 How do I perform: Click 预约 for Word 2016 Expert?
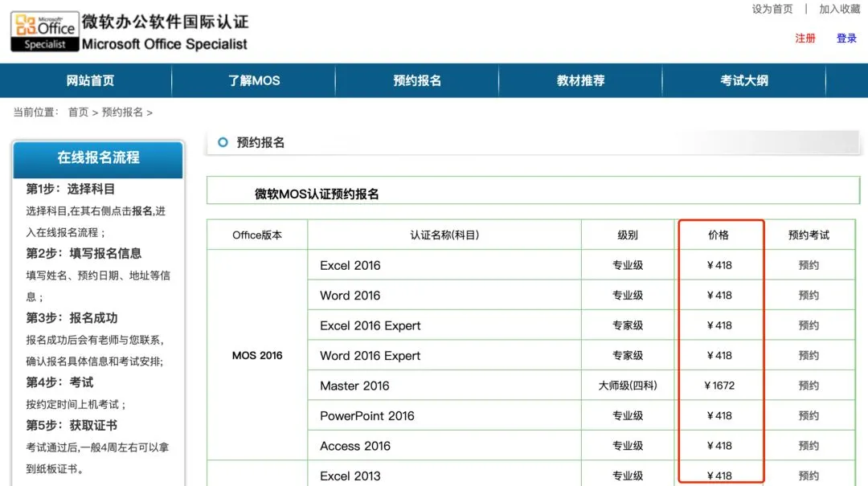809,355
